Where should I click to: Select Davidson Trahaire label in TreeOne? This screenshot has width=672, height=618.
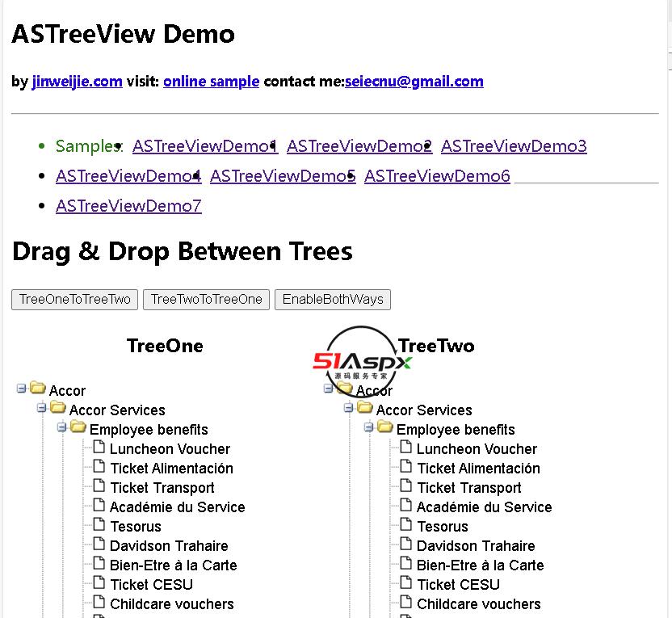coord(169,545)
